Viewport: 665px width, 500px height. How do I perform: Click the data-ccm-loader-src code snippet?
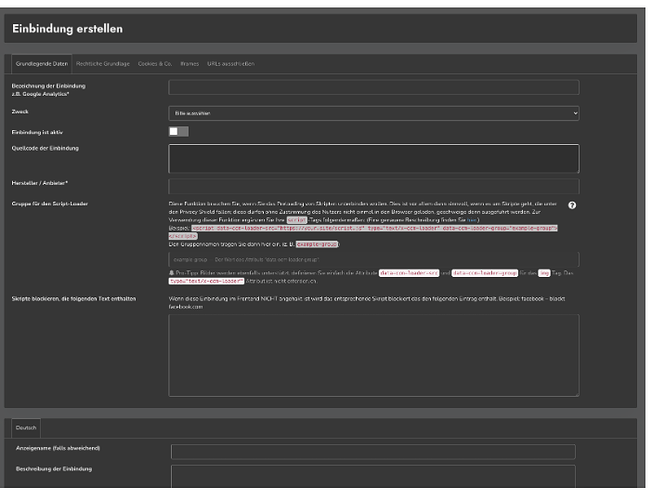pyautogui.click(x=409, y=273)
